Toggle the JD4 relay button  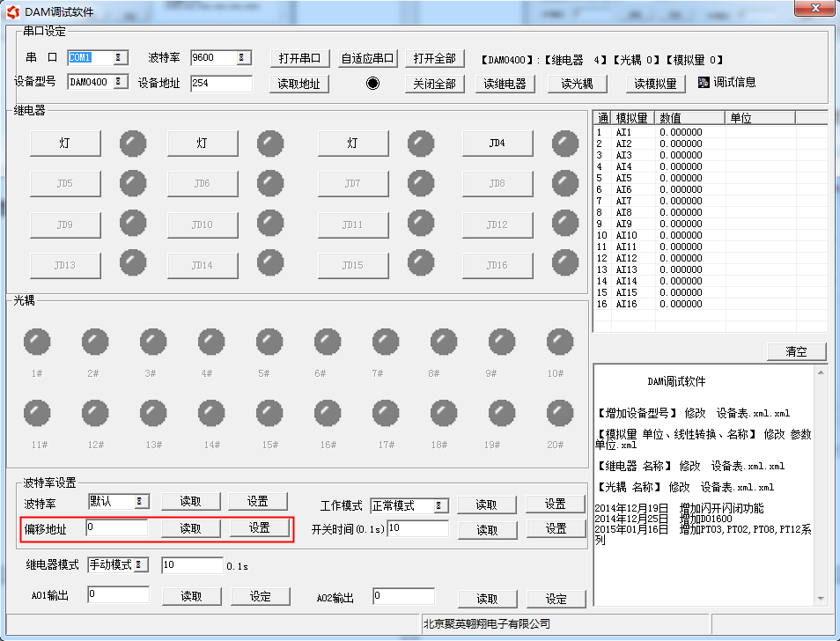497,143
